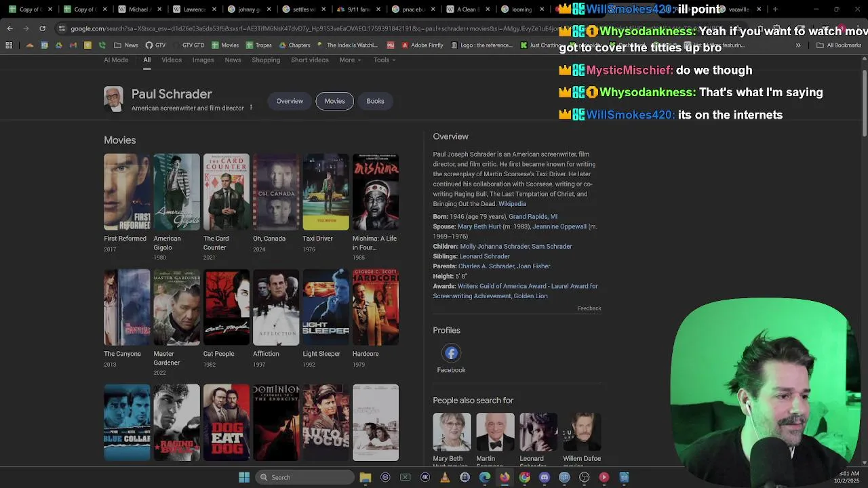The width and height of the screenshot is (868, 488).
Task: Open the 4K downloader taskbar icon
Action: click(x=425, y=477)
